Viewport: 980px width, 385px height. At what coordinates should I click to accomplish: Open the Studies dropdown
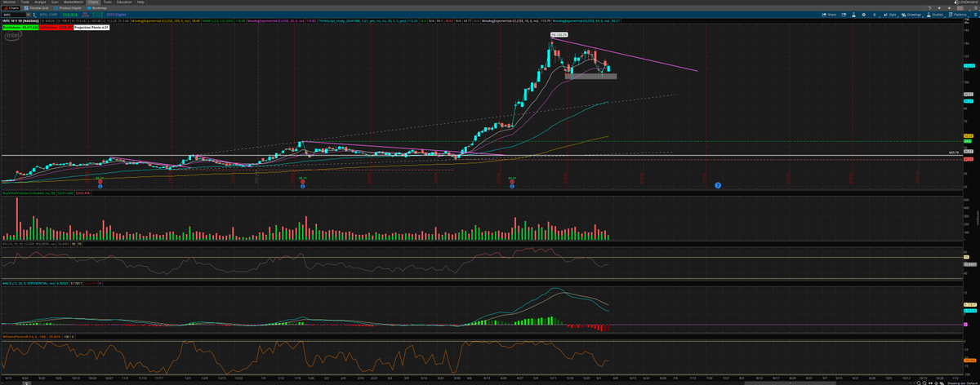(935, 14)
